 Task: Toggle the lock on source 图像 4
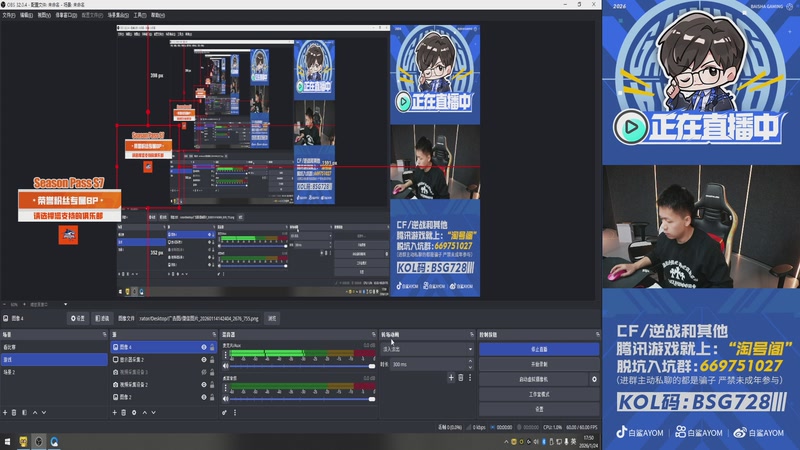[x=212, y=347]
